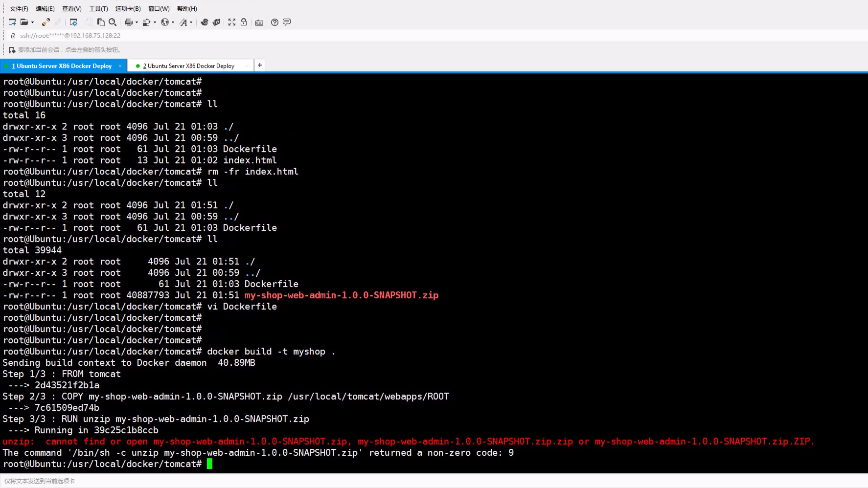Launch the Xagent icon

point(216,22)
